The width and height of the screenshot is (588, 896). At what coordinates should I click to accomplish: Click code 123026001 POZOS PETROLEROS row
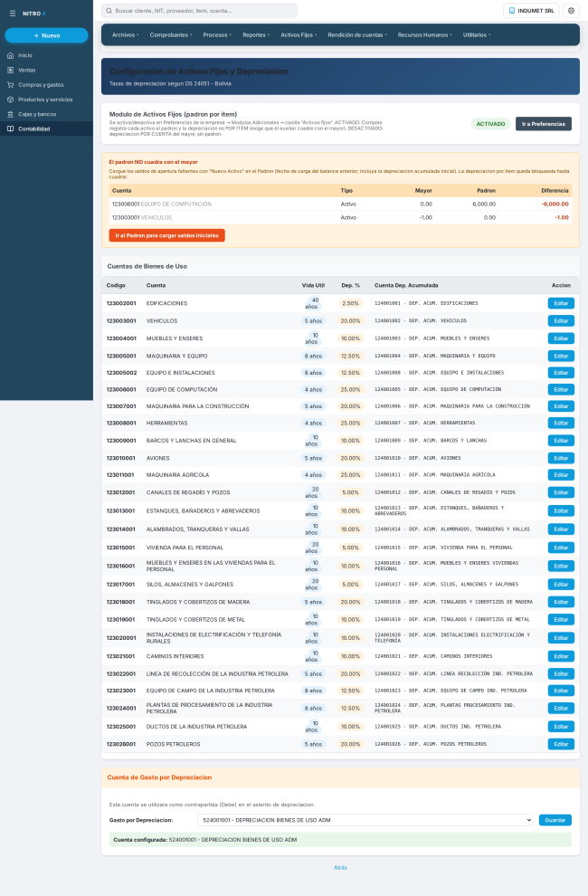(x=121, y=744)
